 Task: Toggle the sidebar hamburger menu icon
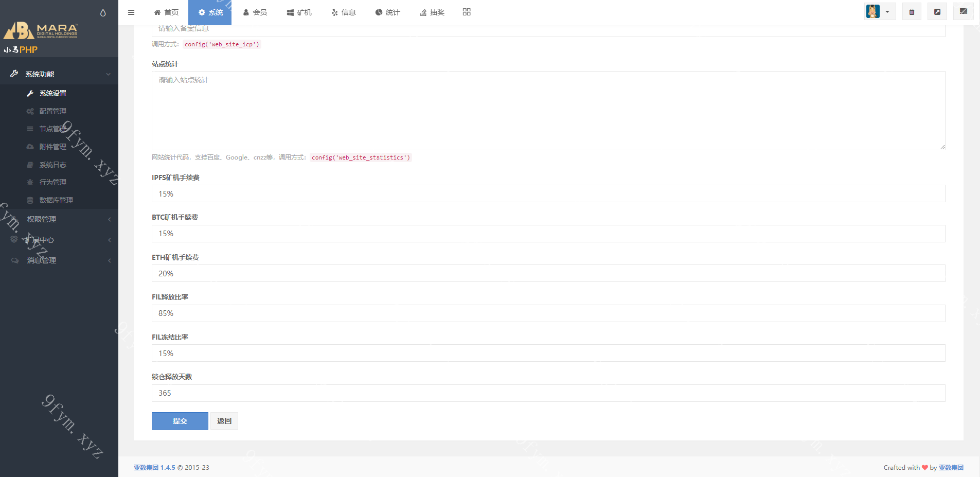pyautogui.click(x=131, y=12)
